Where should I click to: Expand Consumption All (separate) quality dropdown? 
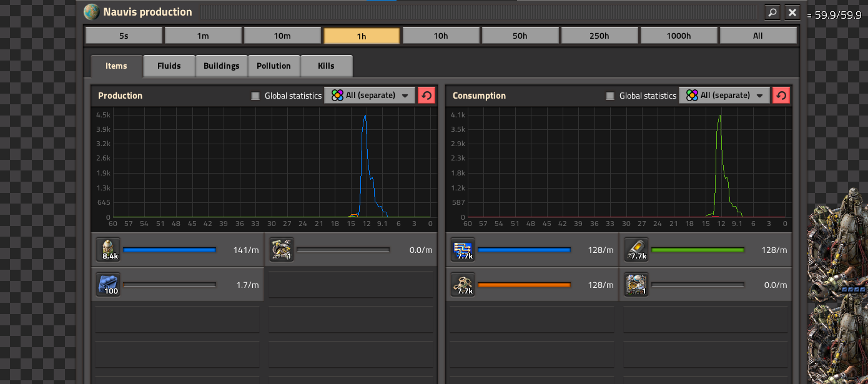click(724, 96)
